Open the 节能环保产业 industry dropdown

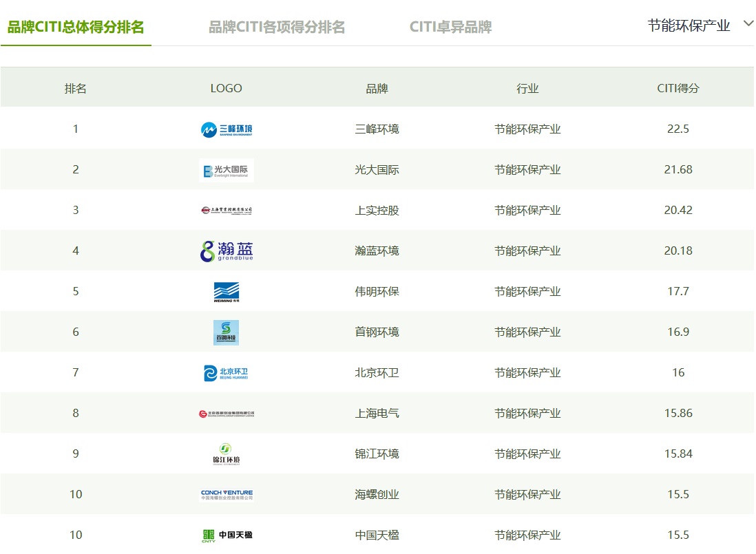pyautogui.click(x=689, y=26)
